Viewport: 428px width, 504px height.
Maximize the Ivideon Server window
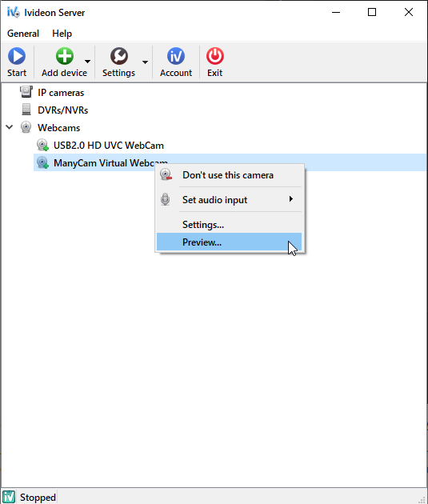(372, 12)
